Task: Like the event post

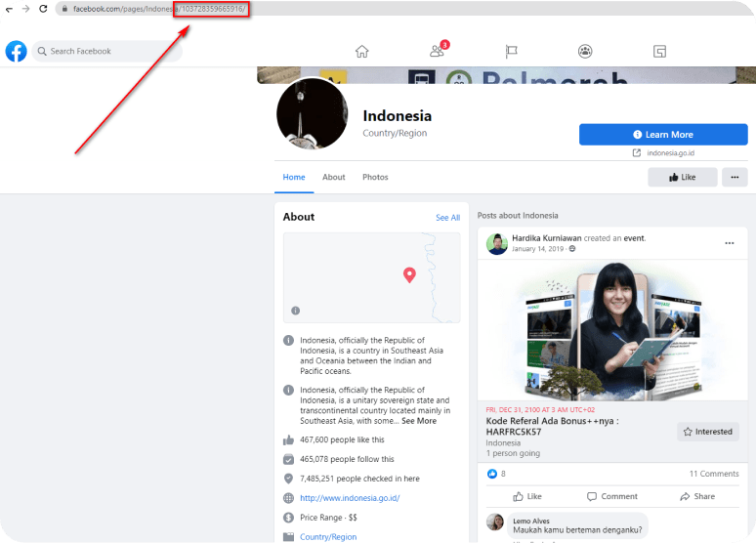Action: pyautogui.click(x=527, y=496)
